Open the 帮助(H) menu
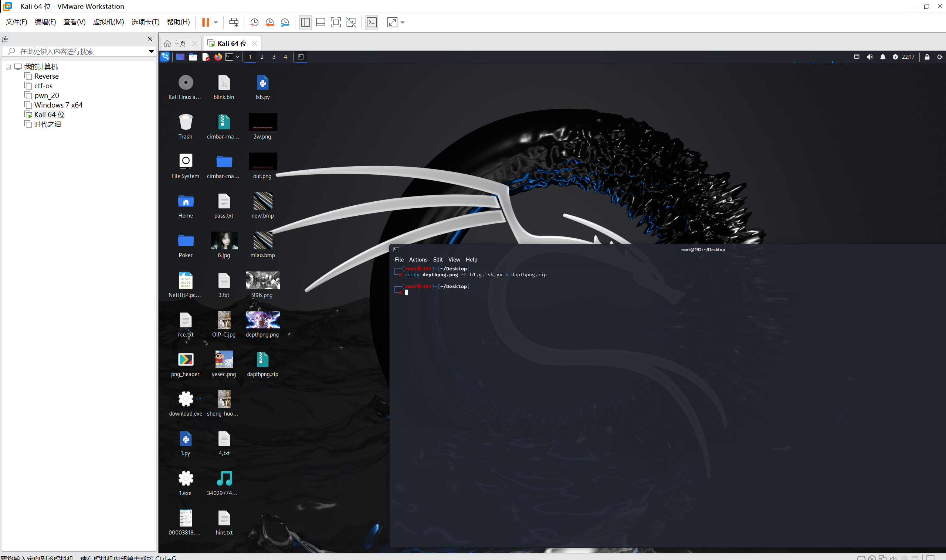Viewport: 946px width, 560px height. (178, 22)
